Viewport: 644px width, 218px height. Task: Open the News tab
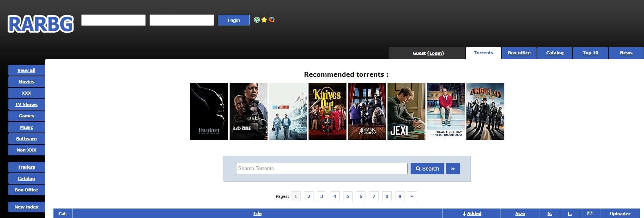(x=626, y=53)
